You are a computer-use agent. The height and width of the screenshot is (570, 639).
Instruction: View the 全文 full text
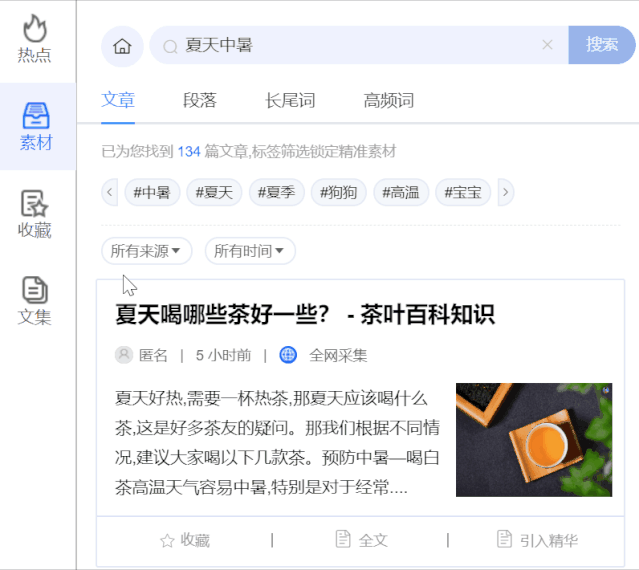[x=361, y=540]
